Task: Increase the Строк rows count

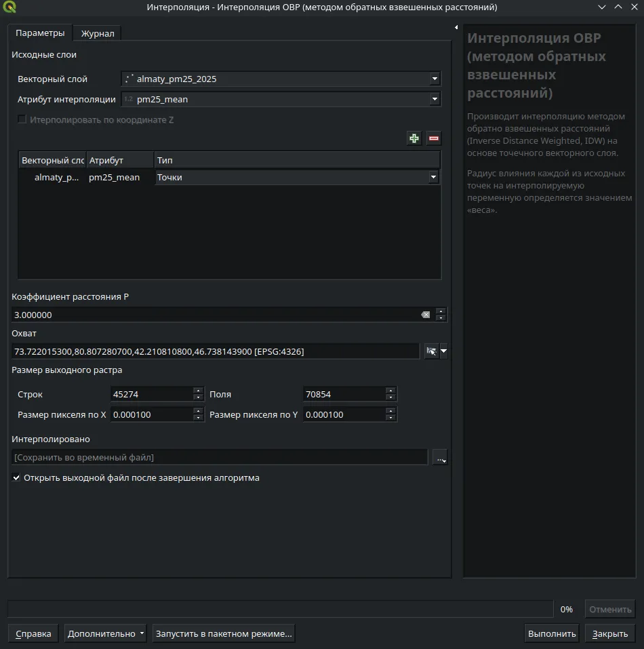Action: click(198, 391)
